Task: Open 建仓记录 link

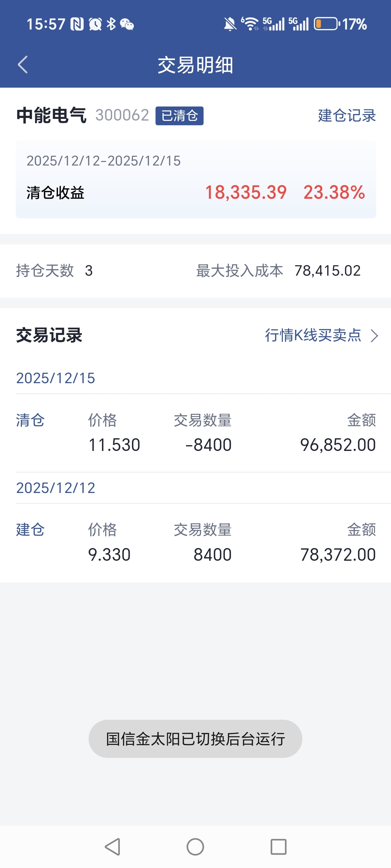Action: pos(346,116)
